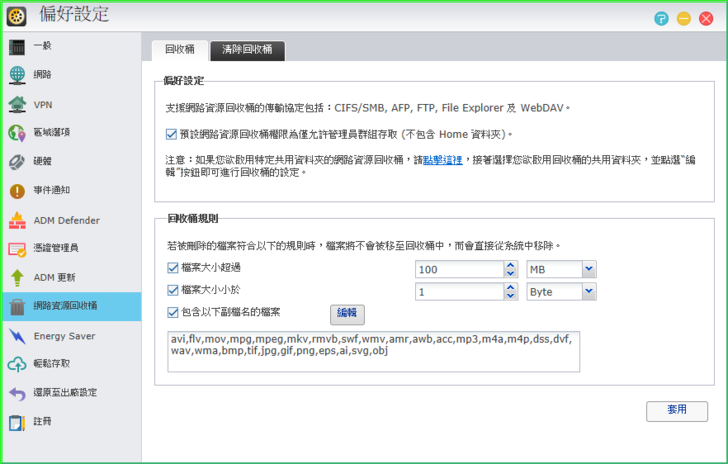
Task: Open the VPN house icon
Action: 17,104
